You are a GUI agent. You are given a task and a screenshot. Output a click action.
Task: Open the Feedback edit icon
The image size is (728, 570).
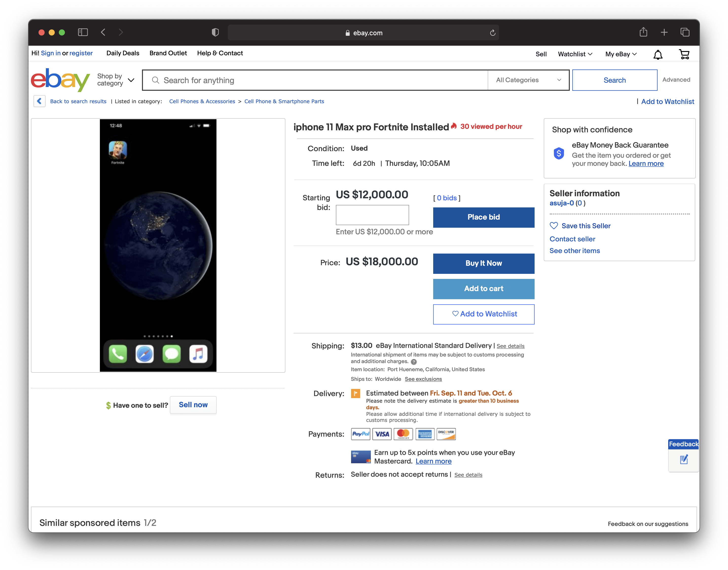684,459
